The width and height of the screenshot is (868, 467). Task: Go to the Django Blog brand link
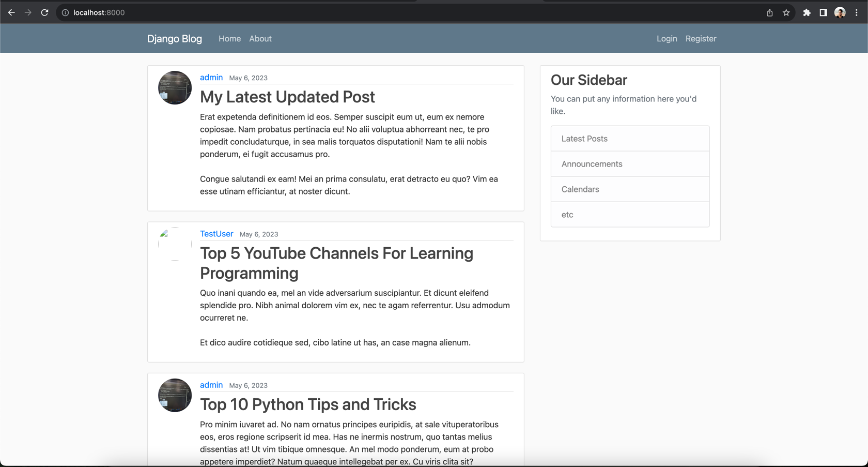(x=174, y=39)
